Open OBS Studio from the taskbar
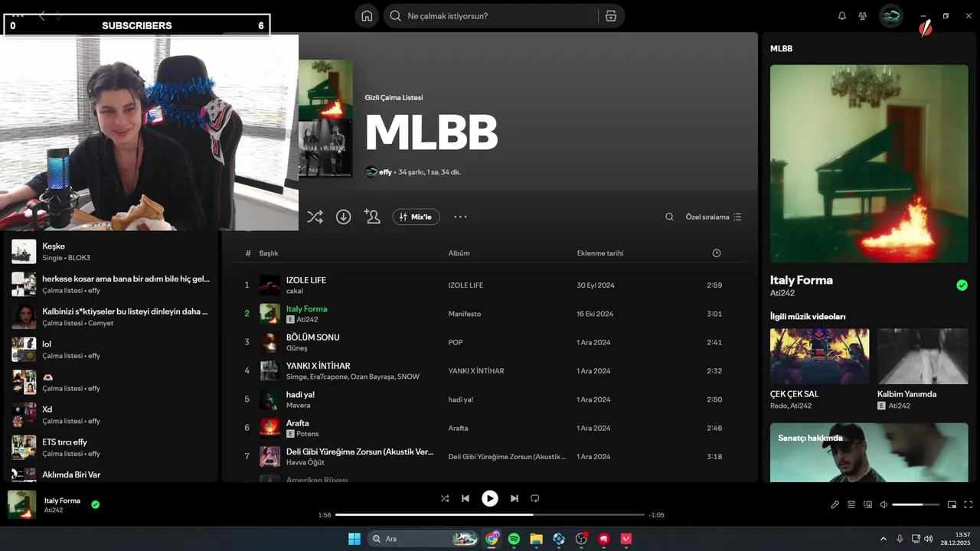Image resolution: width=980 pixels, height=551 pixels. click(x=581, y=539)
